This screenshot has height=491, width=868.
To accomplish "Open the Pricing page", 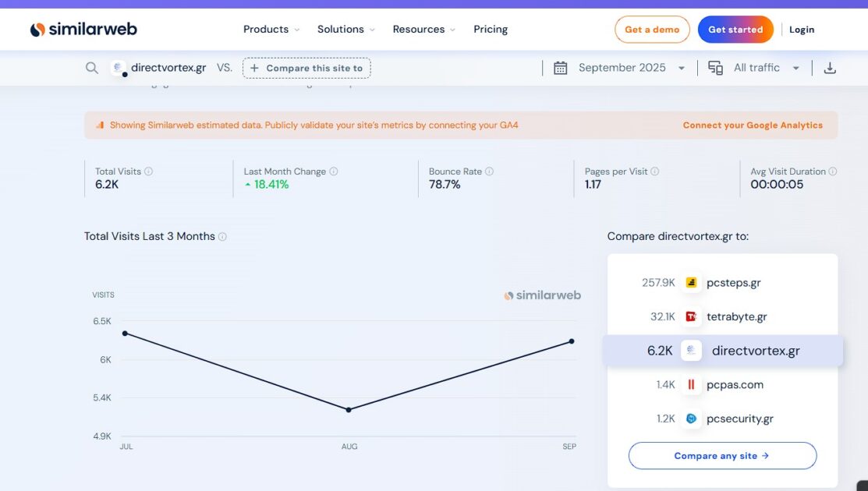I will pyautogui.click(x=491, y=30).
